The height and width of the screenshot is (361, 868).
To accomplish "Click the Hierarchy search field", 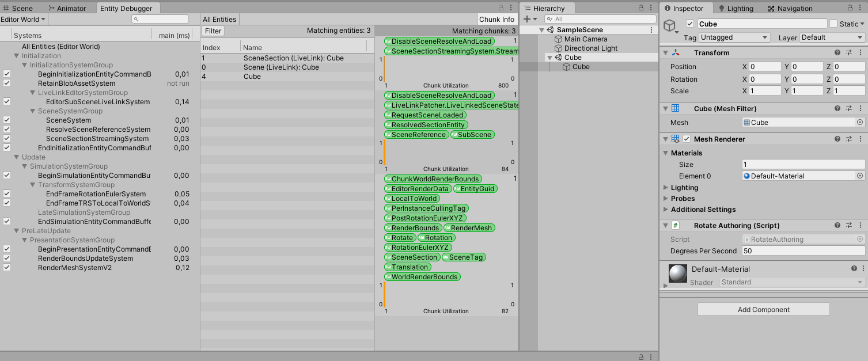I will tap(599, 19).
